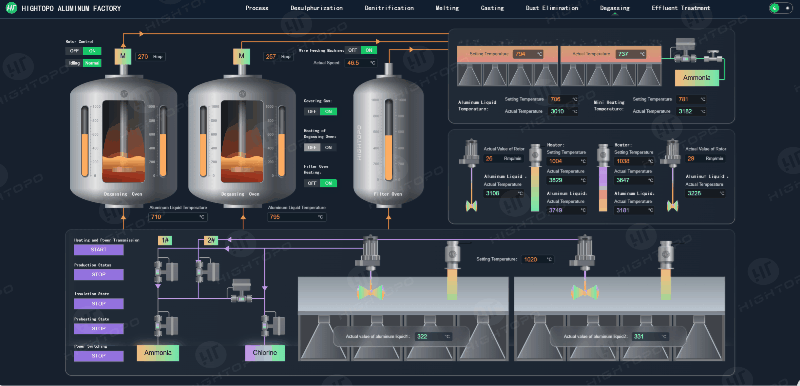
Task: Set rotor mode to Normal
Action: coord(92,63)
